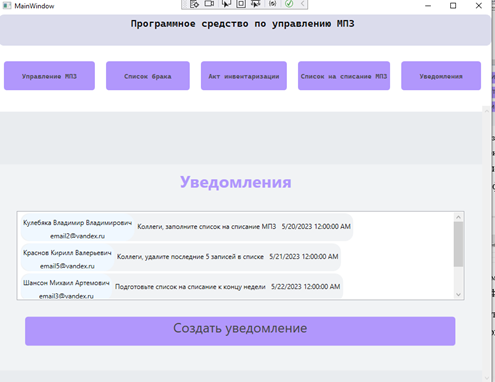Click the page scrollbar up arrow at right edge
The height and width of the screenshot is (382, 495).
[x=486, y=111]
